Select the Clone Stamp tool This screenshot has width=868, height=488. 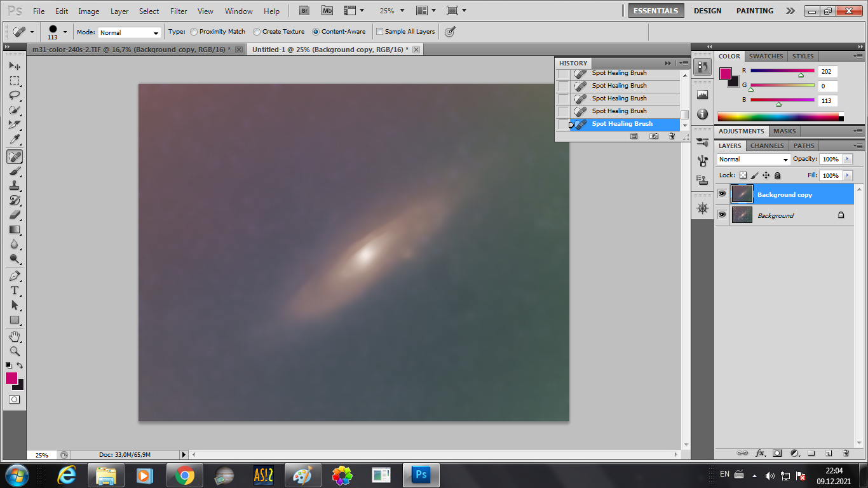point(15,186)
